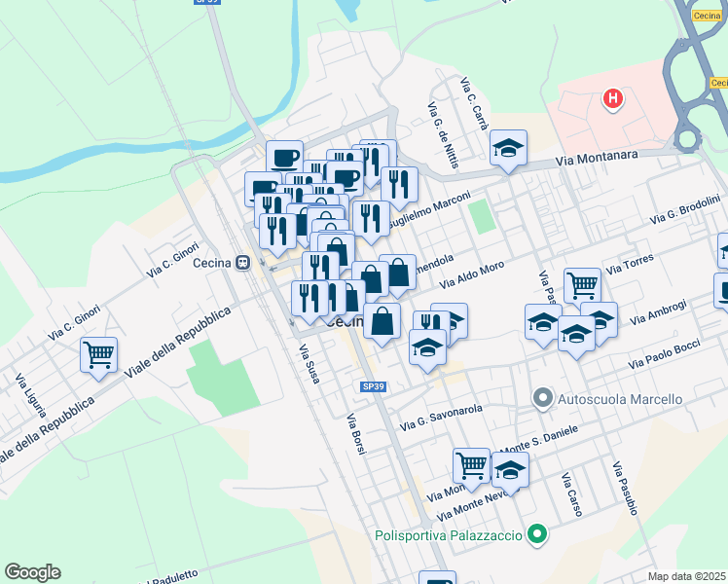Image resolution: width=728 pixels, height=584 pixels.
Task: Click the Via Liguria street label
Action: tap(30, 395)
